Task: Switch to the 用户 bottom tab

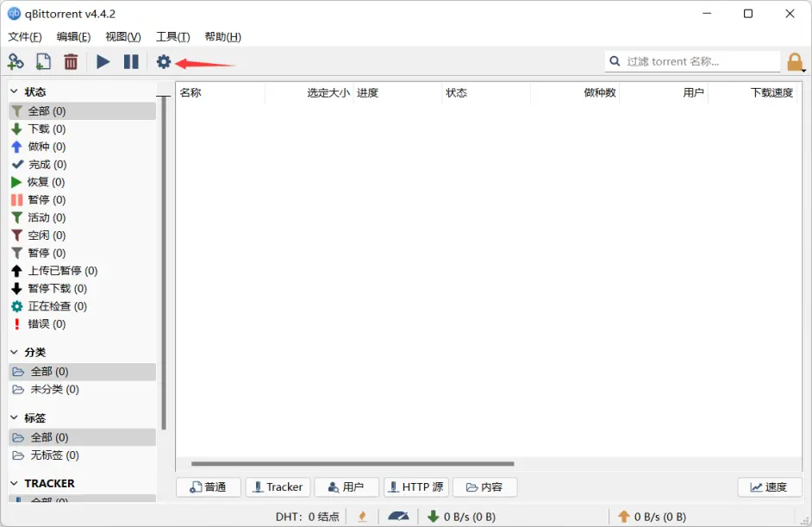Action: point(347,487)
